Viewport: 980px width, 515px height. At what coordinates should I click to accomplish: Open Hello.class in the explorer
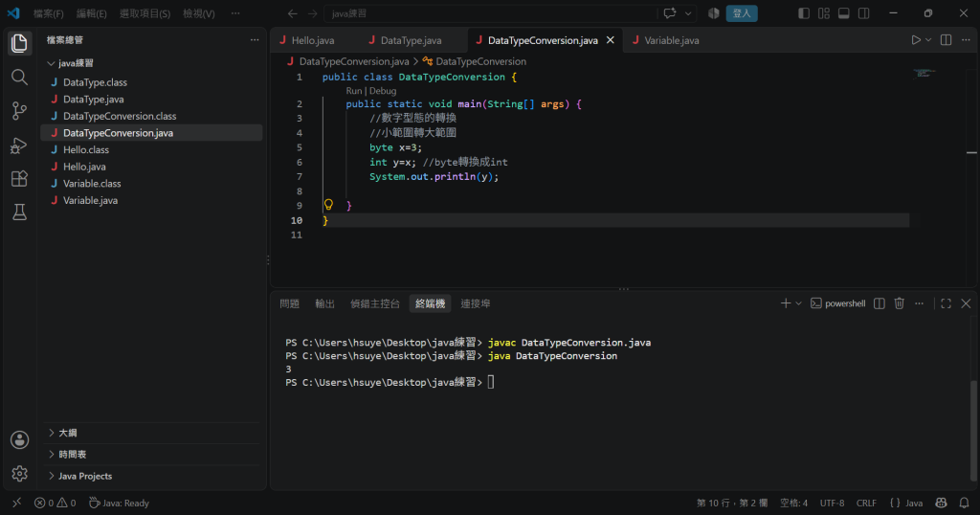(x=85, y=149)
